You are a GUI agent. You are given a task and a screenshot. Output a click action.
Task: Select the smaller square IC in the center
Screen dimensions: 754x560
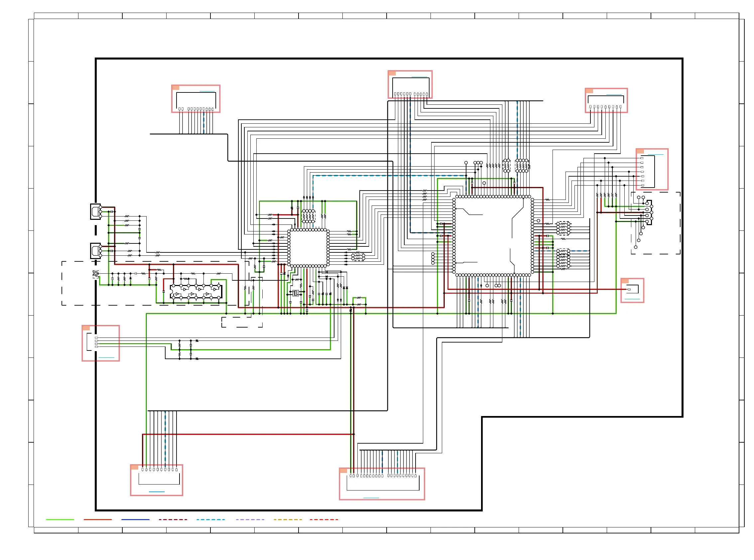pyautogui.click(x=309, y=248)
